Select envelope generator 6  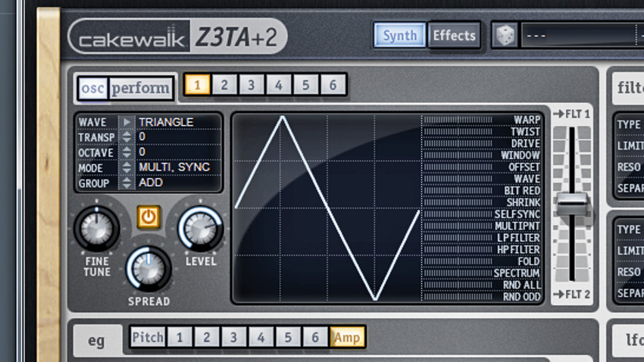[x=315, y=337]
